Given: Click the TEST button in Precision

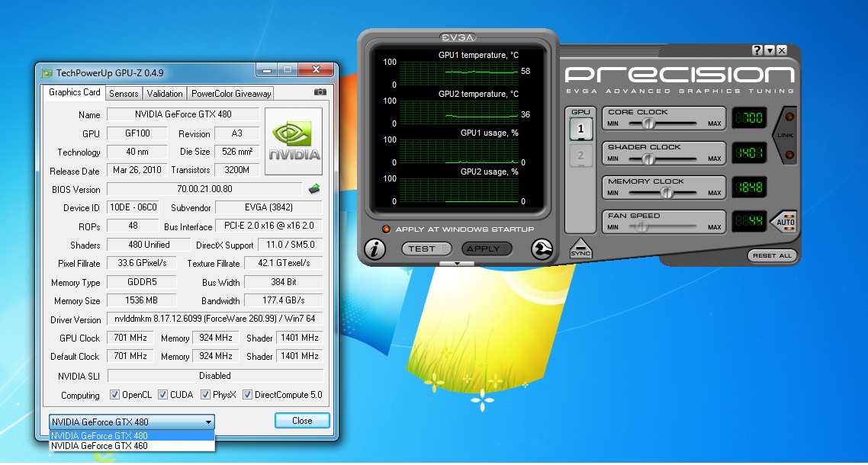Looking at the screenshot, I should 426,249.
